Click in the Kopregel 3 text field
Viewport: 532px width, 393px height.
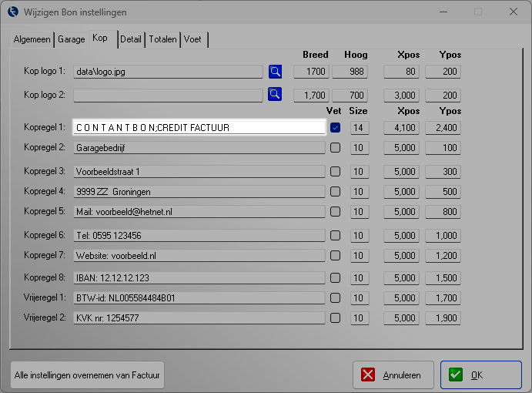click(199, 172)
